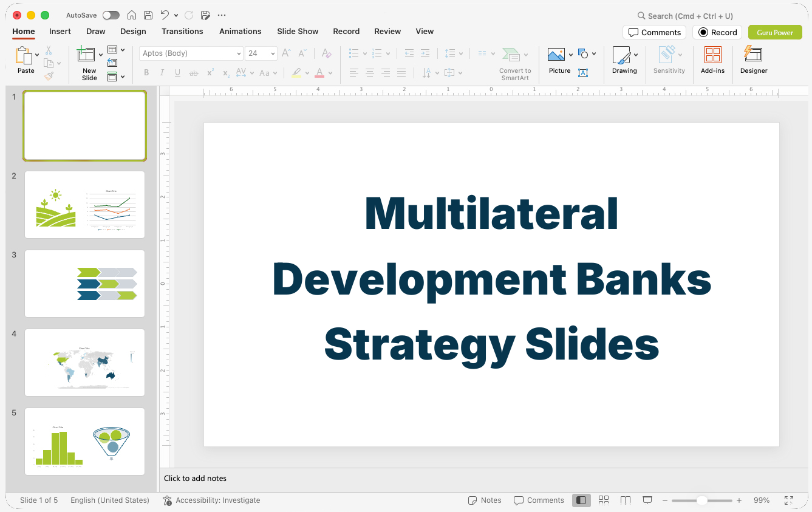Viewport: 812px width, 512px height.
Task: Start slide show from status bar icon
Action: click(647, 500)
